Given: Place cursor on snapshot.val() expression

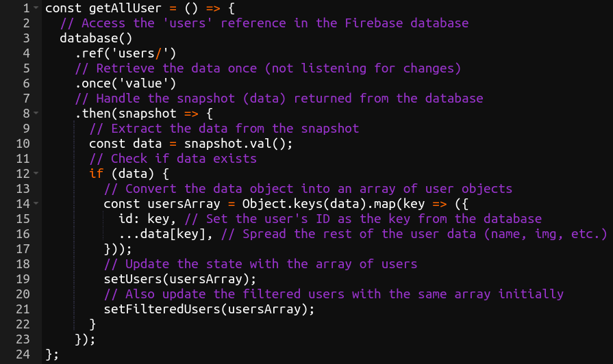Looking at the screenshot, I should tap(238, 144).
